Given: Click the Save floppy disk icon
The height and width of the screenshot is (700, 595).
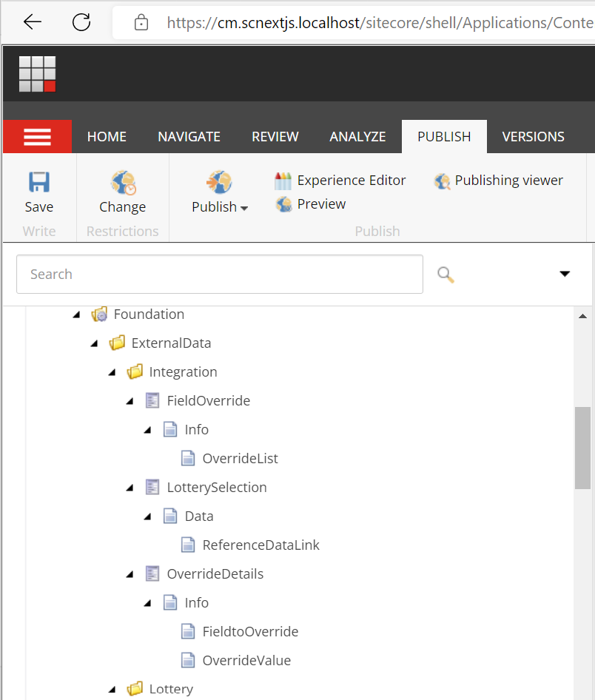Looking at the screenshot, I should click(39, 182).
